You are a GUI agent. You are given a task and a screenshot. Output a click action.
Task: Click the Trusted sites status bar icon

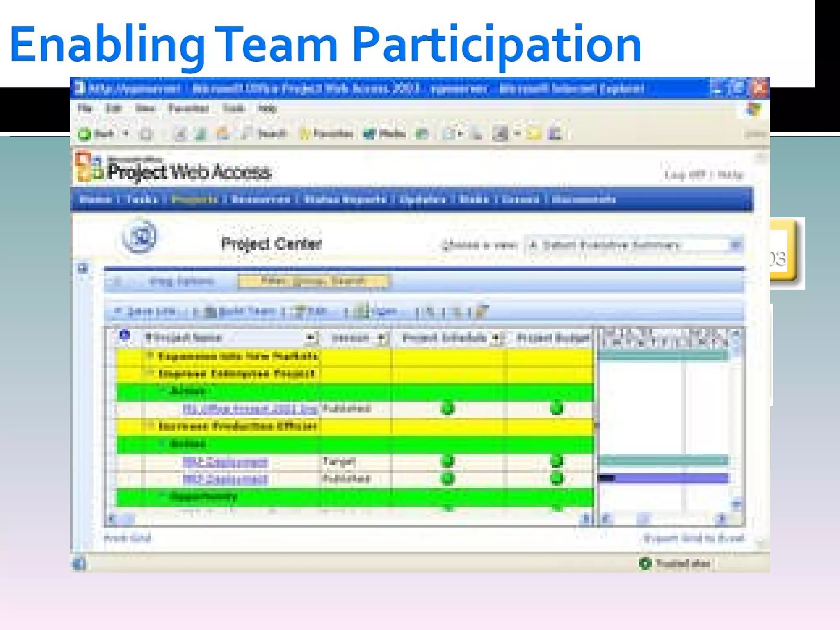pos(645,564)
